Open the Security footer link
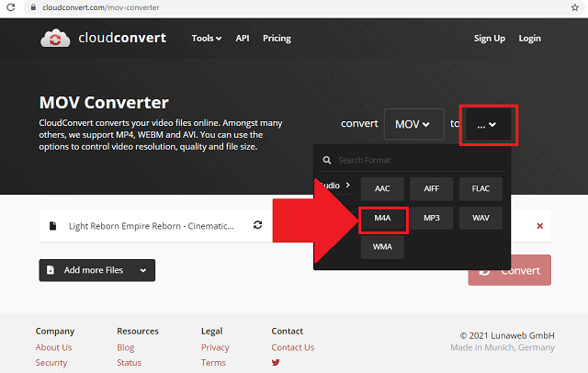 [51, 363]
